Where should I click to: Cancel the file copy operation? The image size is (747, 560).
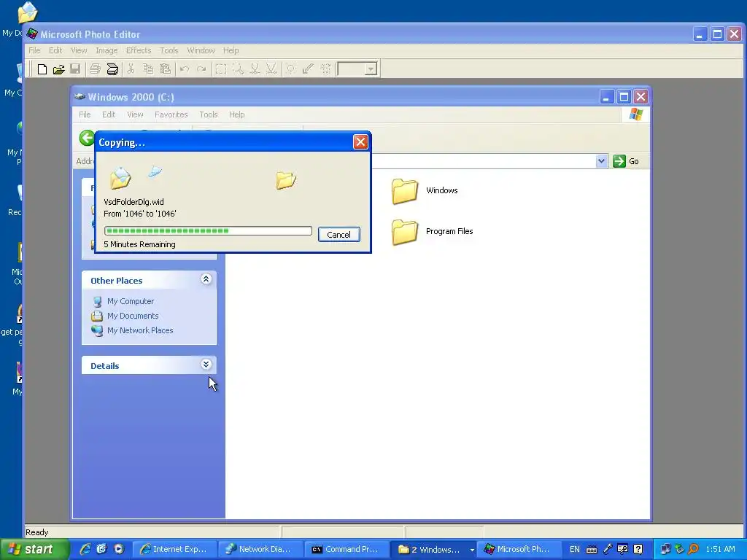click(x=338, y=234)
